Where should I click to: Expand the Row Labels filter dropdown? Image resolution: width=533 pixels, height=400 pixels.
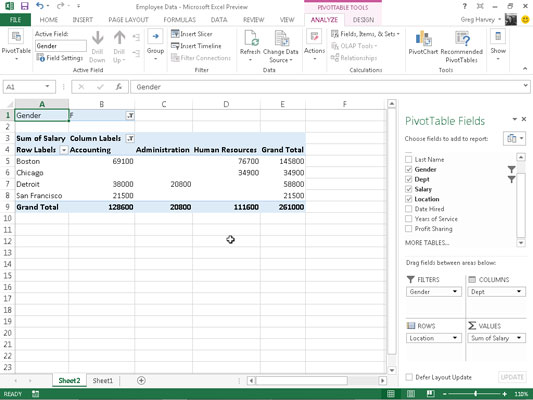pyautogui.click(x=64, y=150)
